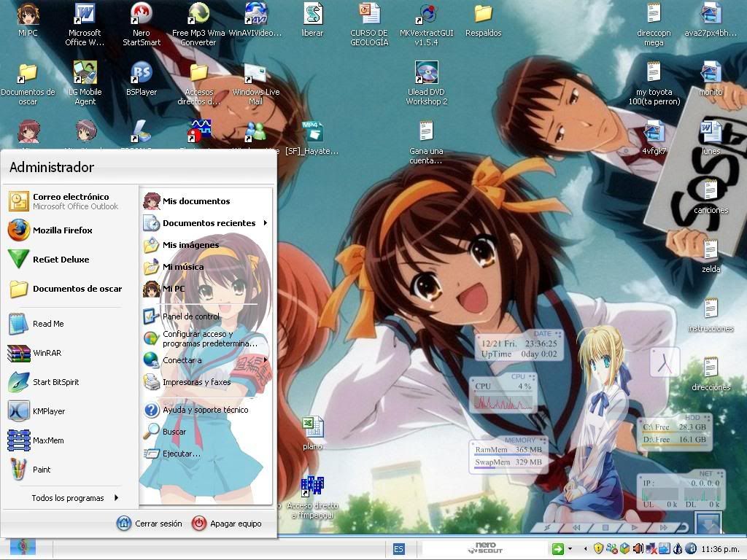The image size is (747, 560).
Task: Select LG Mobile Agent desktop icon
Action: (85, 83)
